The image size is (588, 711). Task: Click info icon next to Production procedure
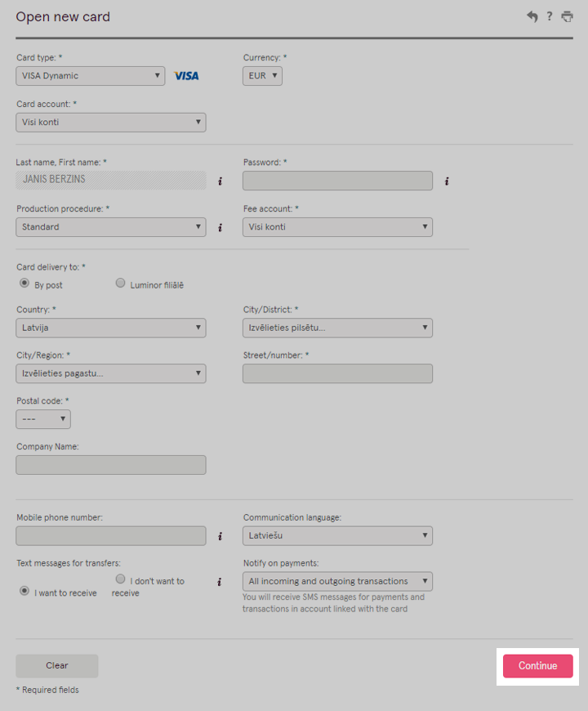tap(220, 228)
